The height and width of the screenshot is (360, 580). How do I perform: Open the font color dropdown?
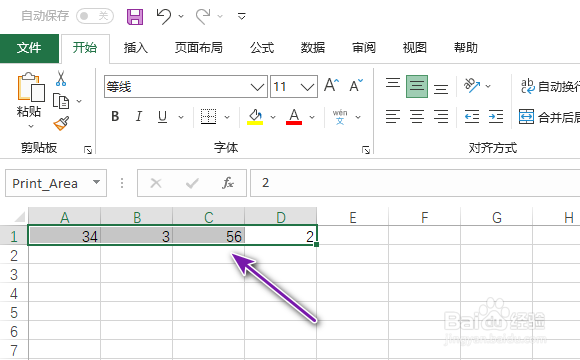pyautogui.click(x=312, y=117)
